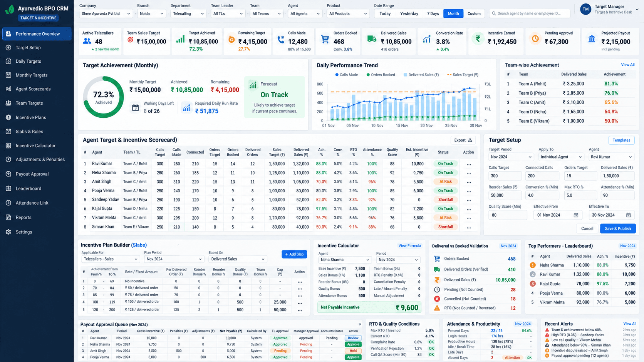644x362 pixels.
Task: Select the Today date range tab
Action: (x=385, y=13)
